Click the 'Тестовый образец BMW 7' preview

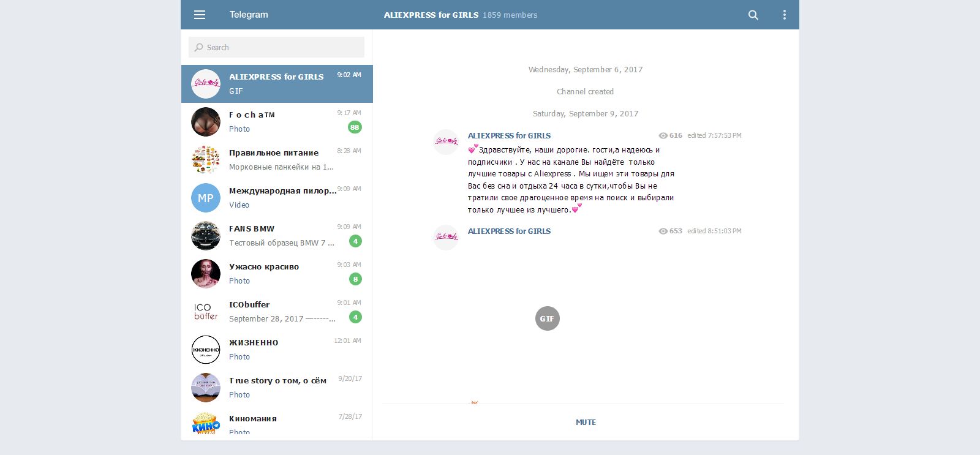282,243
